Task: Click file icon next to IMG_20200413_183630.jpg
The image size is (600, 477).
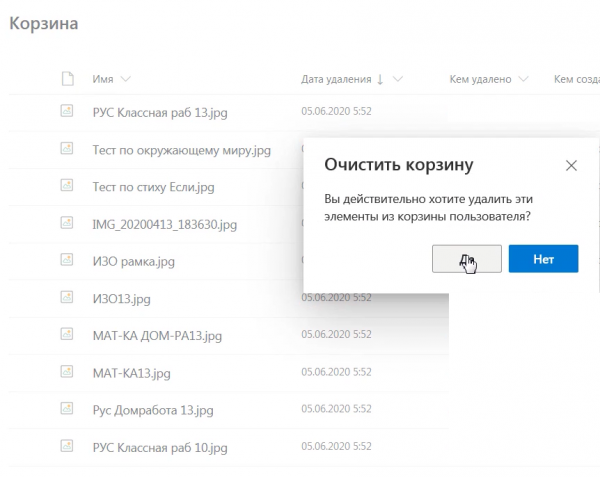Action: point(67,222)
